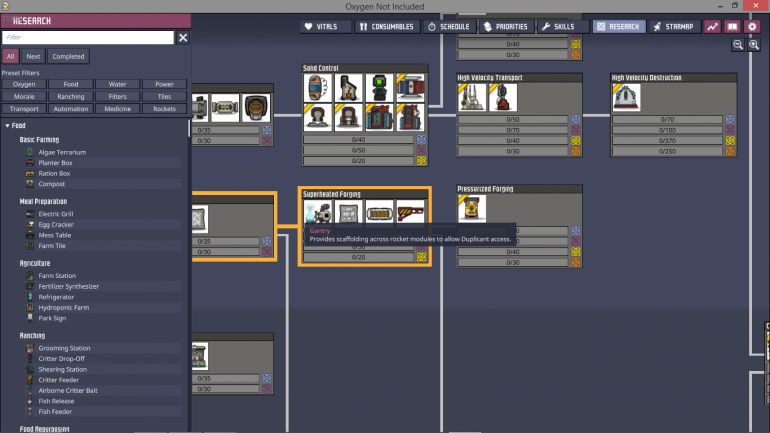Image resolution: width=770 pixels, height=433 pixels.
Task: Open the Priorities tab
Action: (x=506, y=27)
